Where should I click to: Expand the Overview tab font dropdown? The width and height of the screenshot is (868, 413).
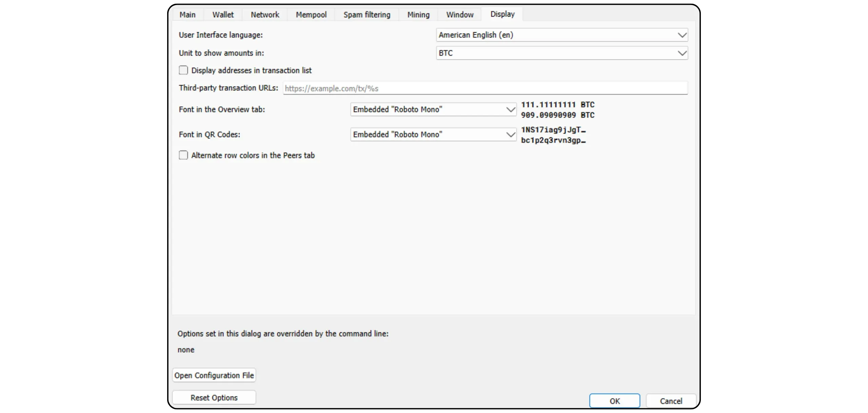click(x=433, y=110)
